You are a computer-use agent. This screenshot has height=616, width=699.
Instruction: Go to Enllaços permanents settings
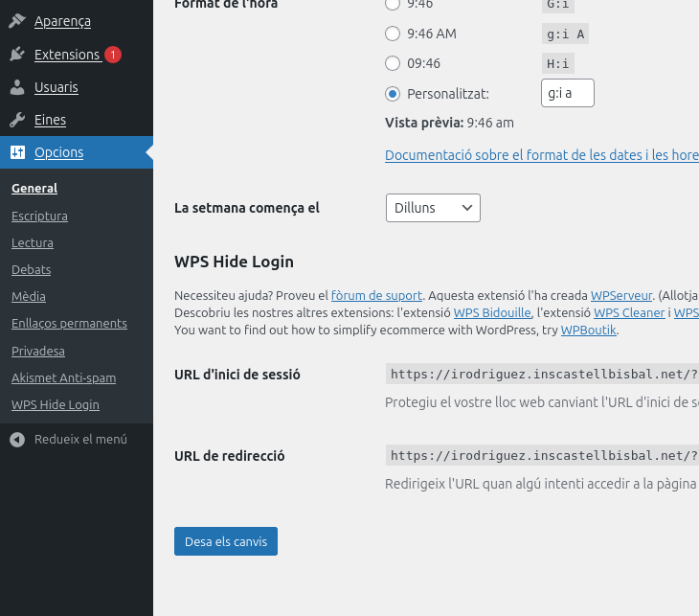coord(69,324)
